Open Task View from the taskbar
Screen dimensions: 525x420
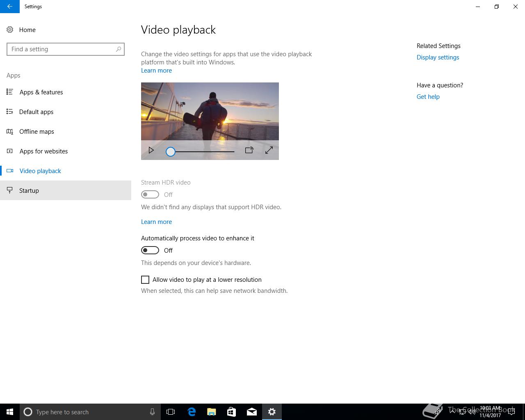[x=171, y=412]
